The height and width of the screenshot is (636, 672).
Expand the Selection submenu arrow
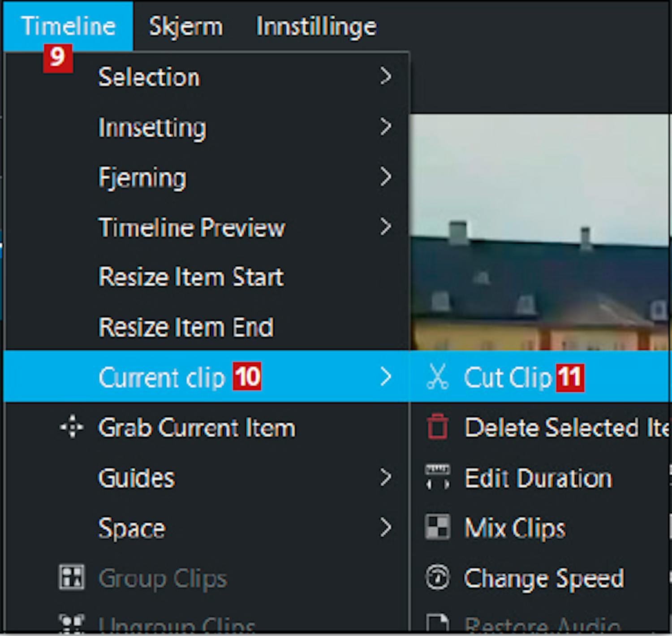(x=385, y=77)
